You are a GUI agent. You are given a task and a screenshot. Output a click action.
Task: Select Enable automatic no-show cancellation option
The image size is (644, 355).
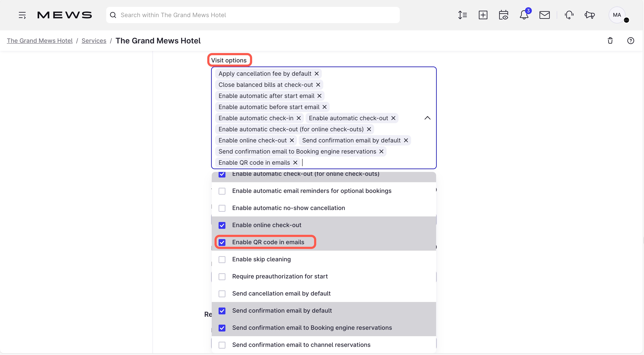click(x=222, y=208)
